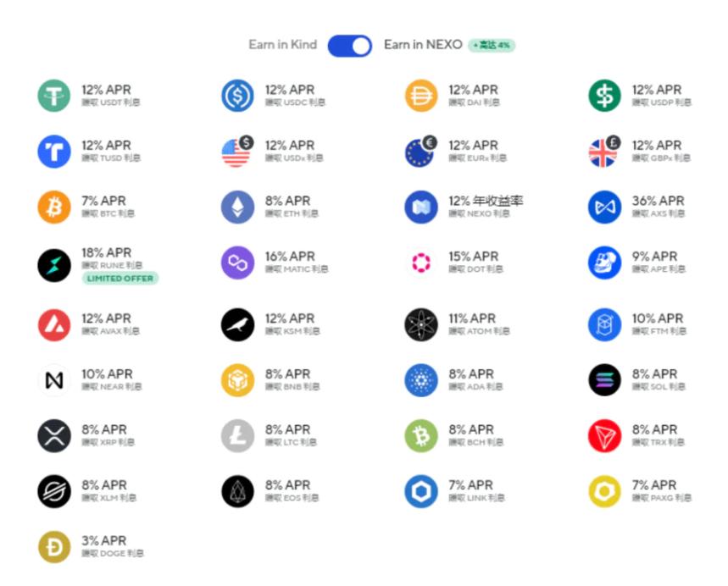Open the 36% APR AXS rate text
728x586 pixels.
(658, 201)
